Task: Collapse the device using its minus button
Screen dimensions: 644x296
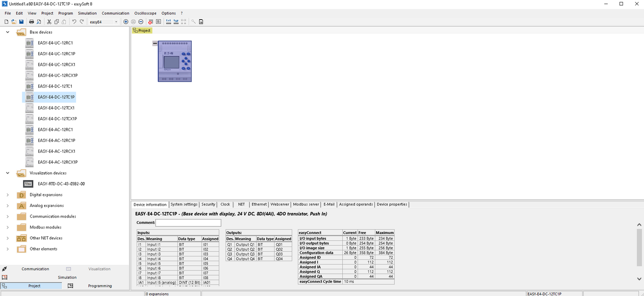Action: 155,43
